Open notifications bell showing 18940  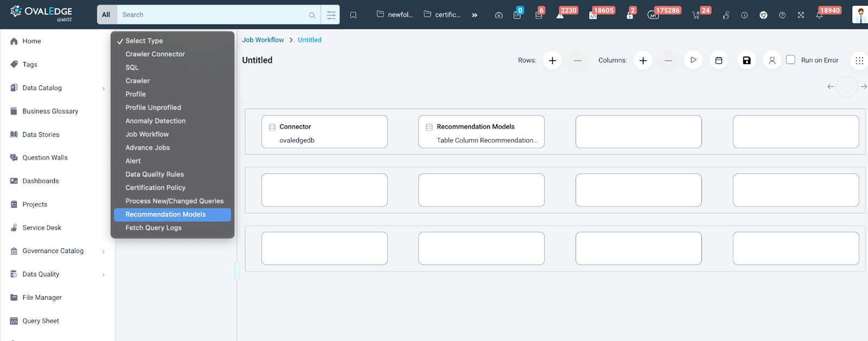pyautogui.click(x=820, y=14)
